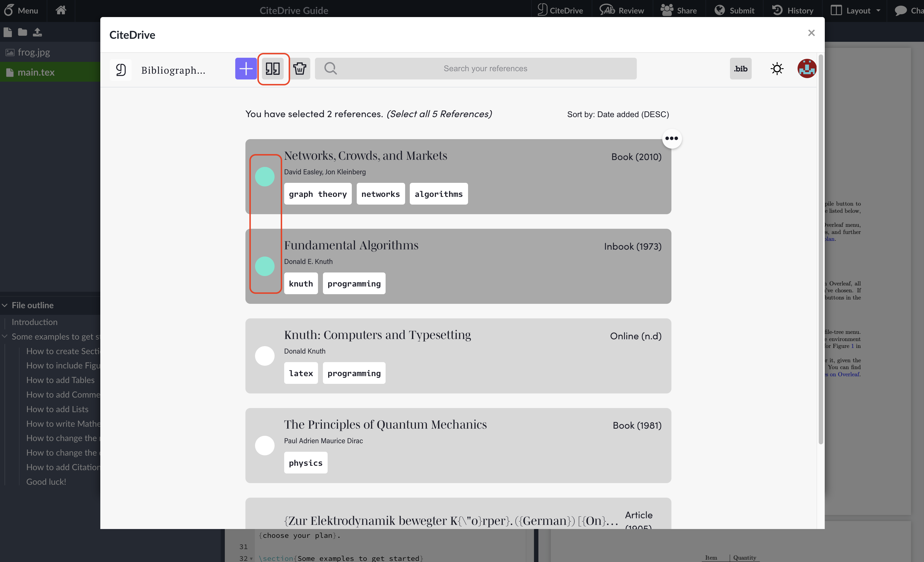Create a new folder in the project
The image size is (924, 562).
tap(22, 32)
